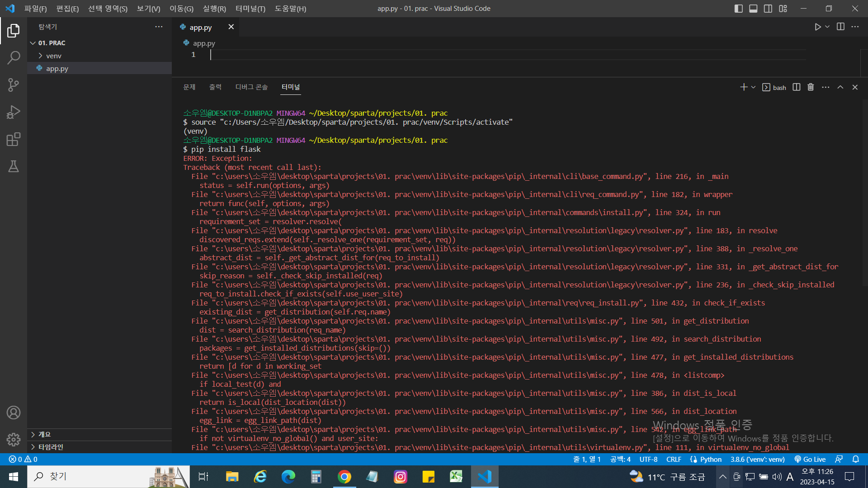
Task: Maximize the panel with up chevron
Action: pos(840,87)
